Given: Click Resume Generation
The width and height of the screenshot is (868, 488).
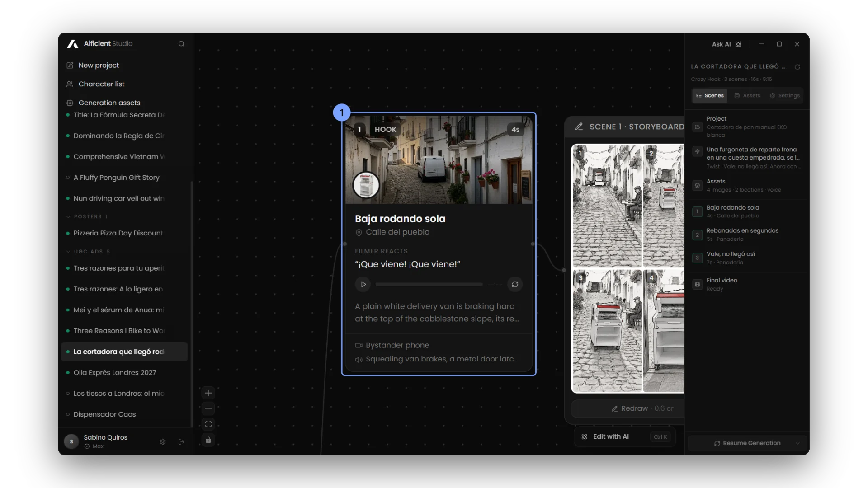Looking at the screenshot, I should click(747, 443).
